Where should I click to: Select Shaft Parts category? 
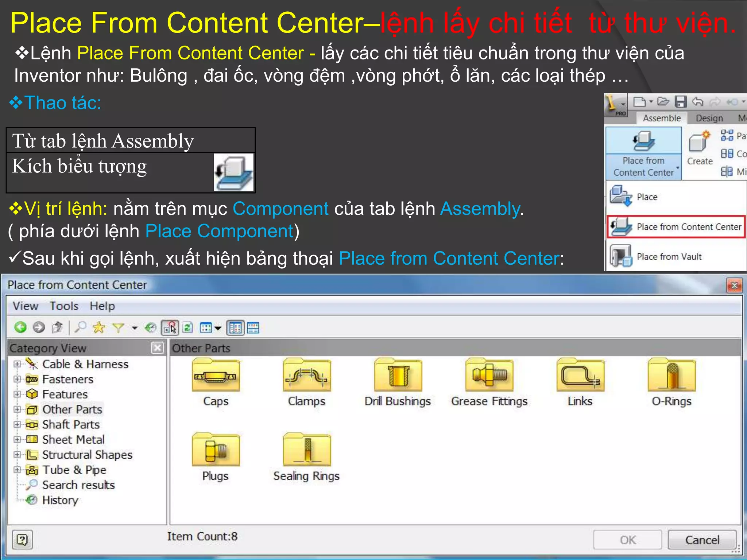pyautogui.click(x=71, y=424)
